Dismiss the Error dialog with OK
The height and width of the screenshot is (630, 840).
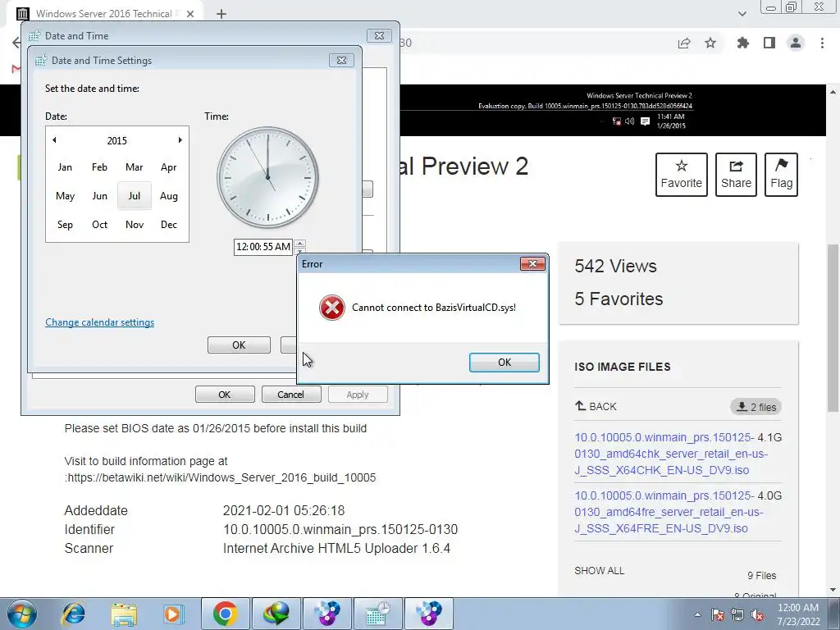pyautogui.click(x=504, y=362)
